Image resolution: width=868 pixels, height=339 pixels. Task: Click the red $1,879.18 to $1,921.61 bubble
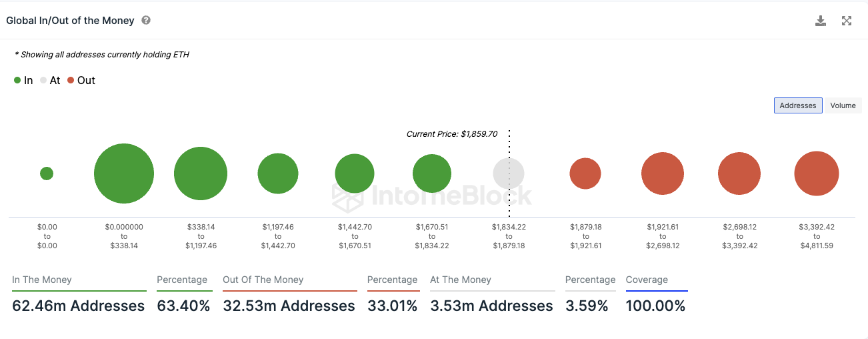coord(585,174)
